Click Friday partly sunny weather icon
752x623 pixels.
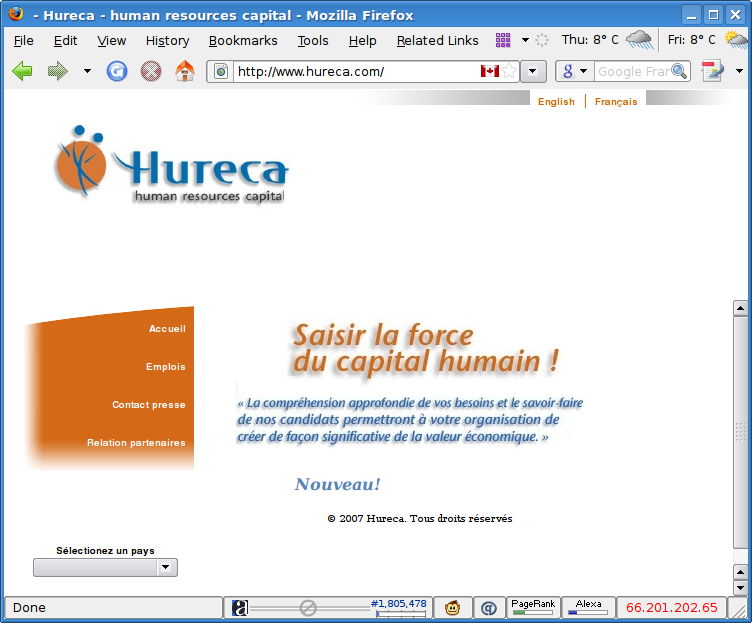point(737,40)
